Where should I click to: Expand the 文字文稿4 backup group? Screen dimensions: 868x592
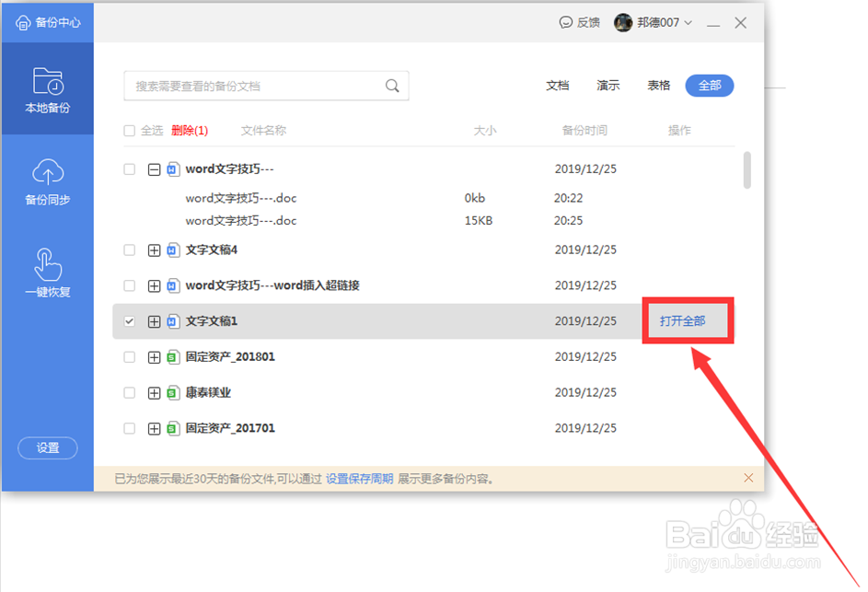pyautogui.click(x=154, y=250)
